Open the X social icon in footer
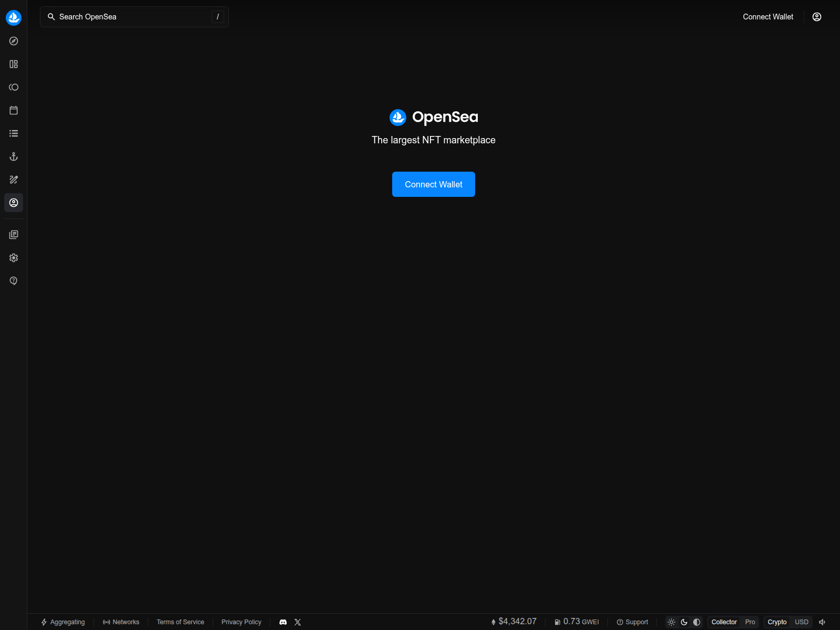This screenshot has height=630, width=840. tap(298, 622)
